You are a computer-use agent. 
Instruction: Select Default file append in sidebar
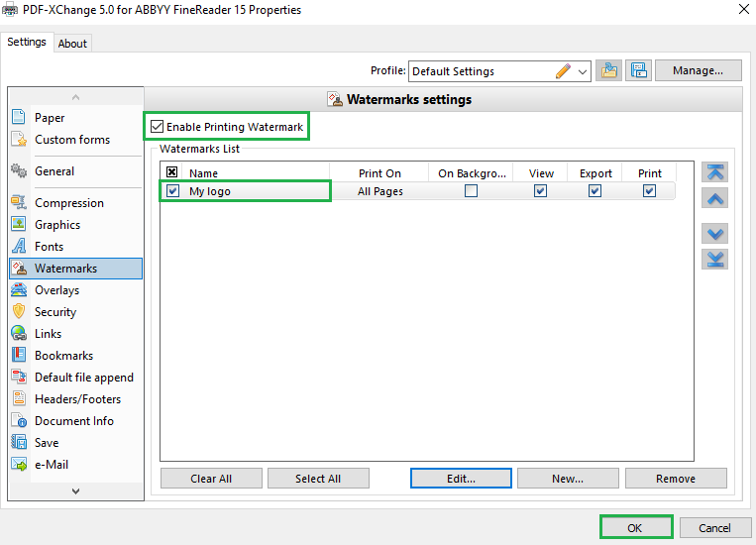pyautogui.click(x=75, y=378)
